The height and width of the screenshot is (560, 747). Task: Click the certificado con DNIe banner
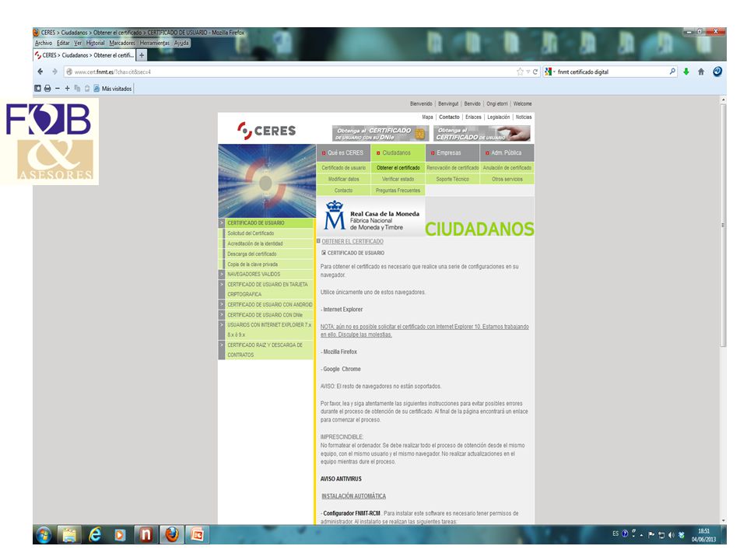(x=381, y=133)
